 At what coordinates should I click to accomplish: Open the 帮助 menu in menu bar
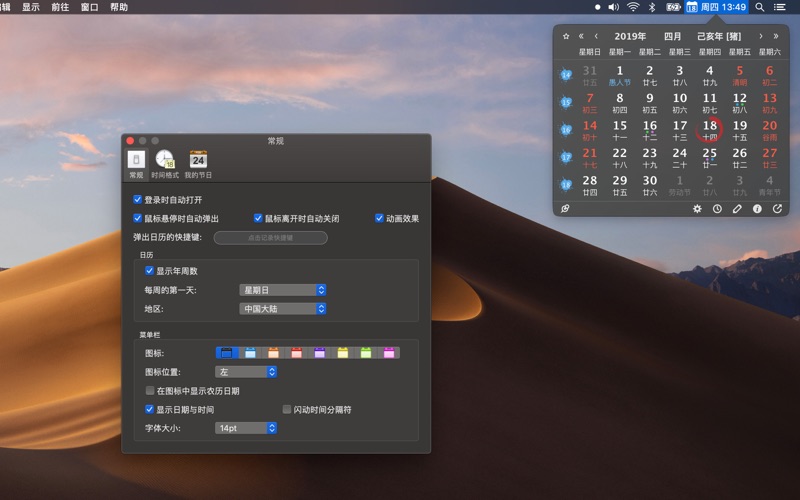coord(119,7)
